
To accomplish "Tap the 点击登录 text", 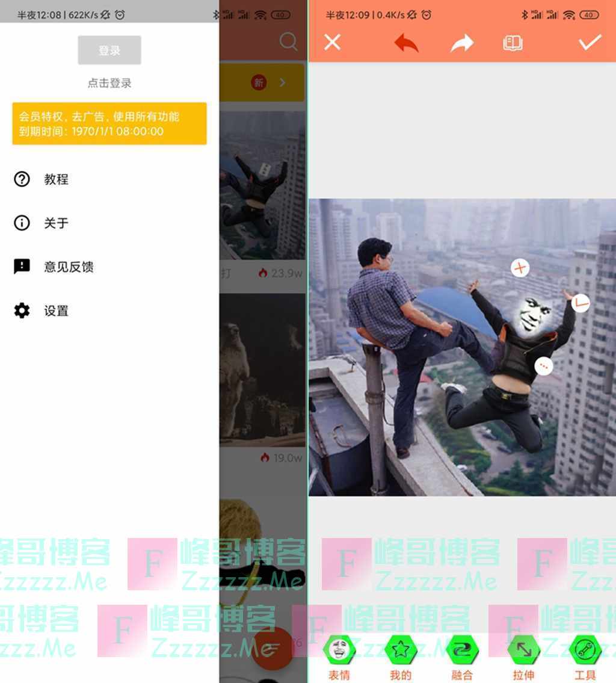I will click(109, 83).
